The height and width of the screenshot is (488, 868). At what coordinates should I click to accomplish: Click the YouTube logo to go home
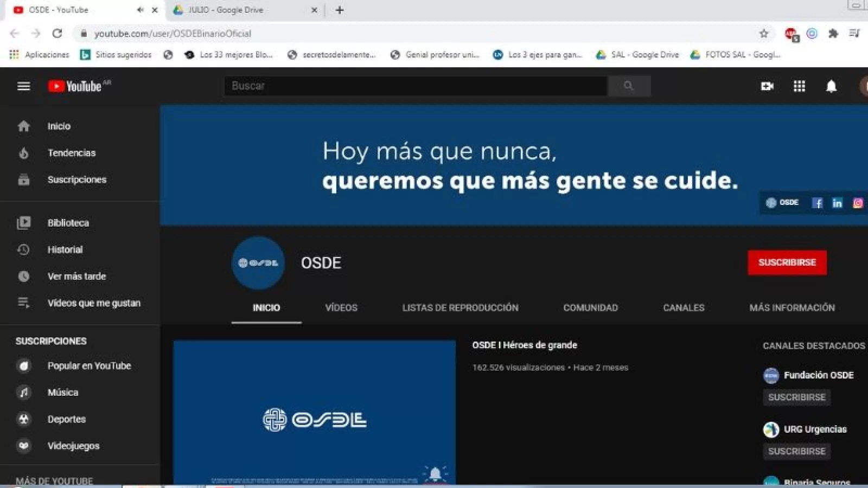pos(75,86)
